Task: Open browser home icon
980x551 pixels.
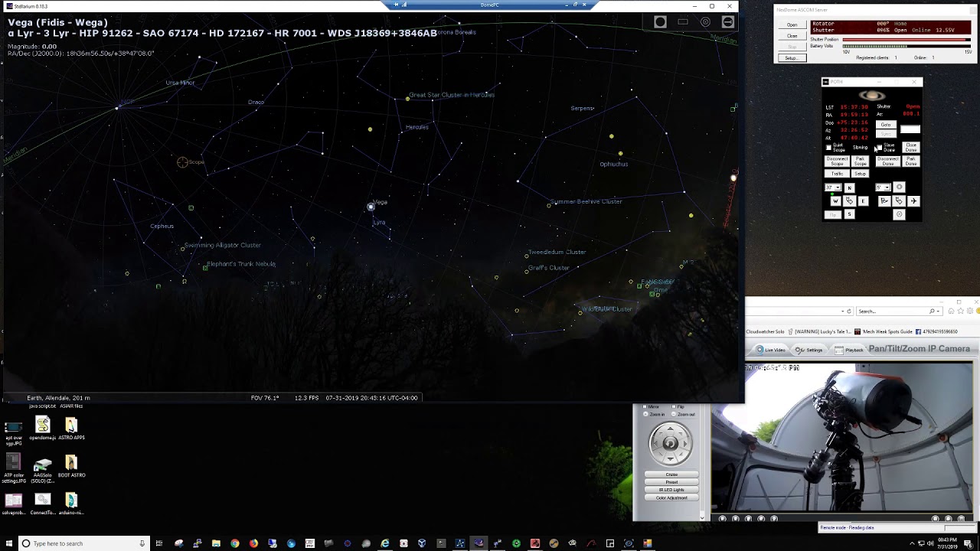Action: [951, 311]
